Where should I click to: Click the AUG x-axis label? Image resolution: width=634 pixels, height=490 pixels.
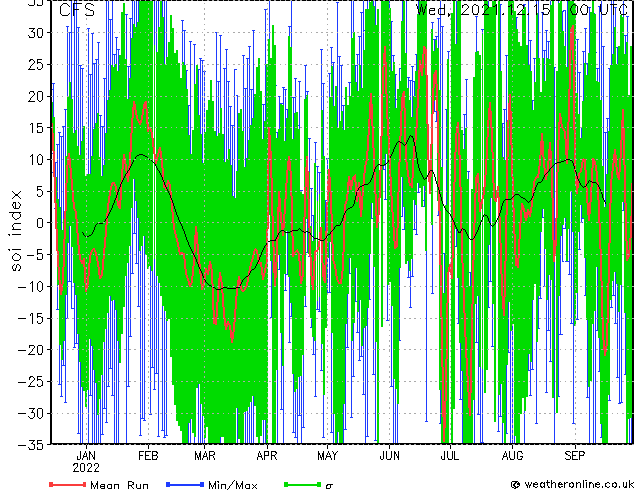pyautogui.click(x=512, y=456)
